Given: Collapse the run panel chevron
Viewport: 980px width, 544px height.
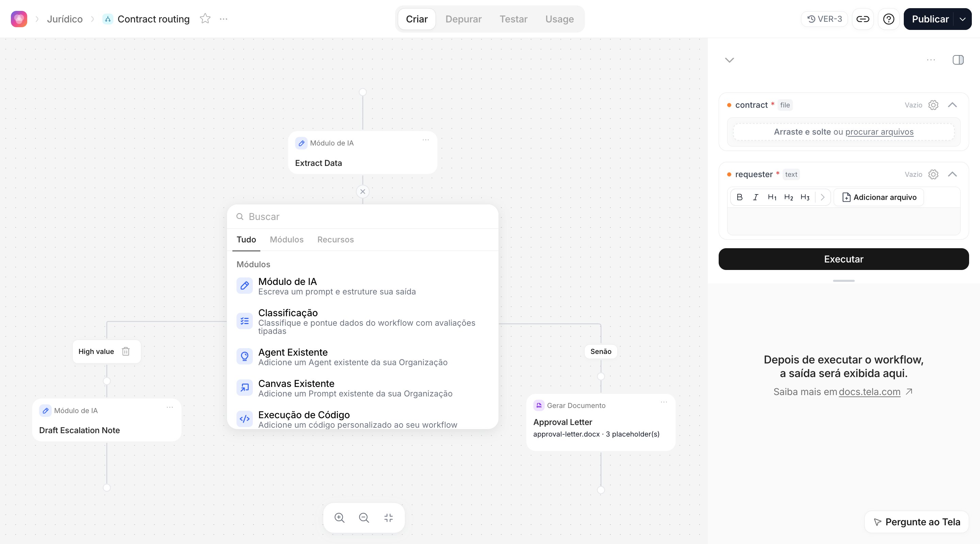Looking at the screenshot, I should coord(729,60).
